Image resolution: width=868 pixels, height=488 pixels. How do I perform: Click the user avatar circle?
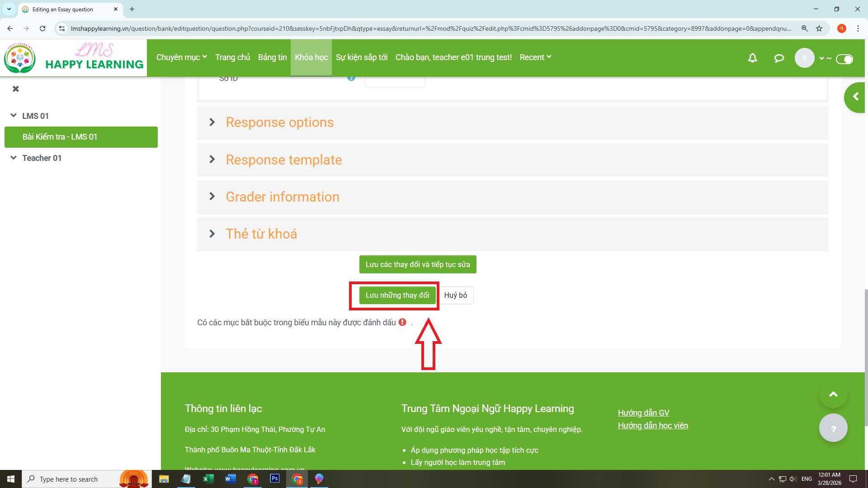pos(804,58)
